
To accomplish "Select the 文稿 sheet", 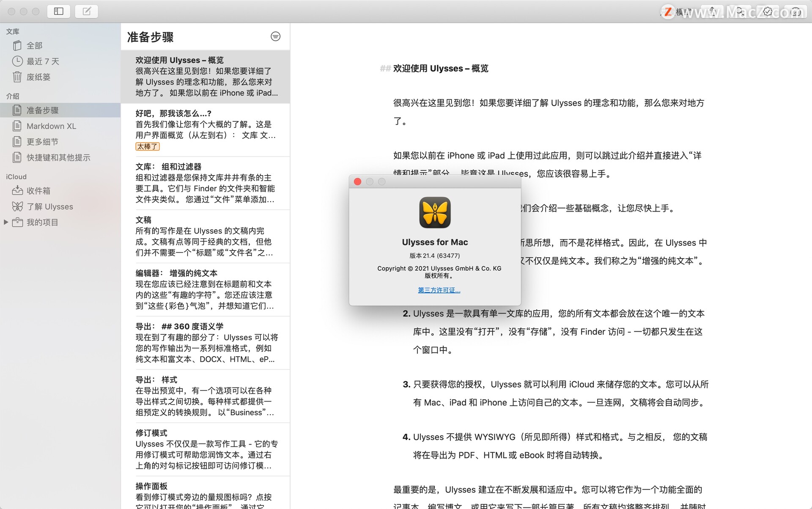I will point(206,237).
